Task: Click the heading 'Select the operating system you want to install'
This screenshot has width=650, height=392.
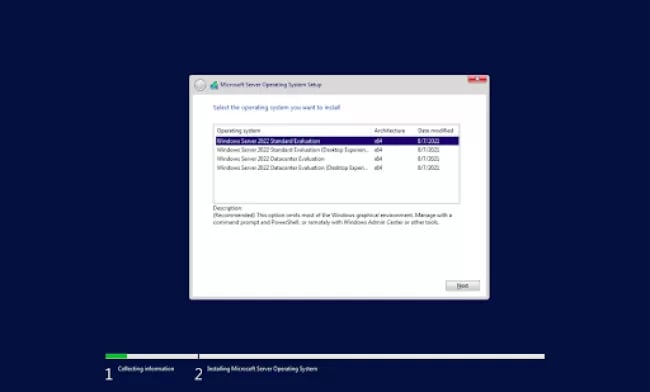Action: [x=276, y=108]
